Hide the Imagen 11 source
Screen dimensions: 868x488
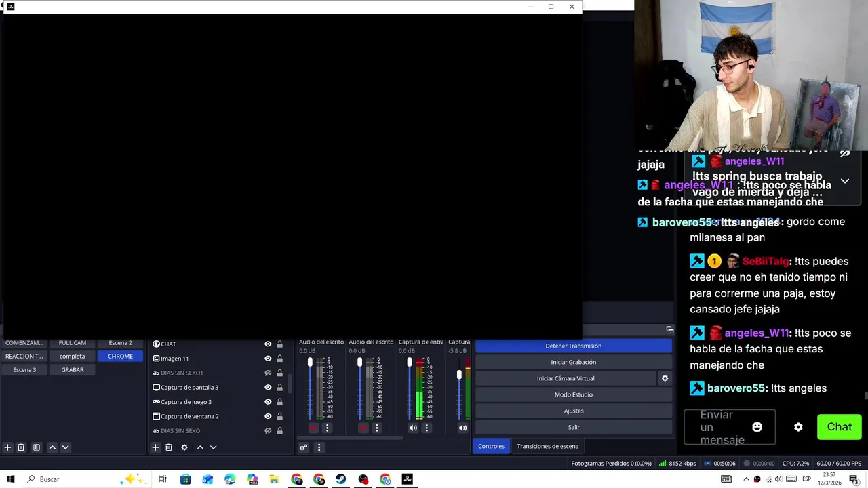[x=268, y=358]
